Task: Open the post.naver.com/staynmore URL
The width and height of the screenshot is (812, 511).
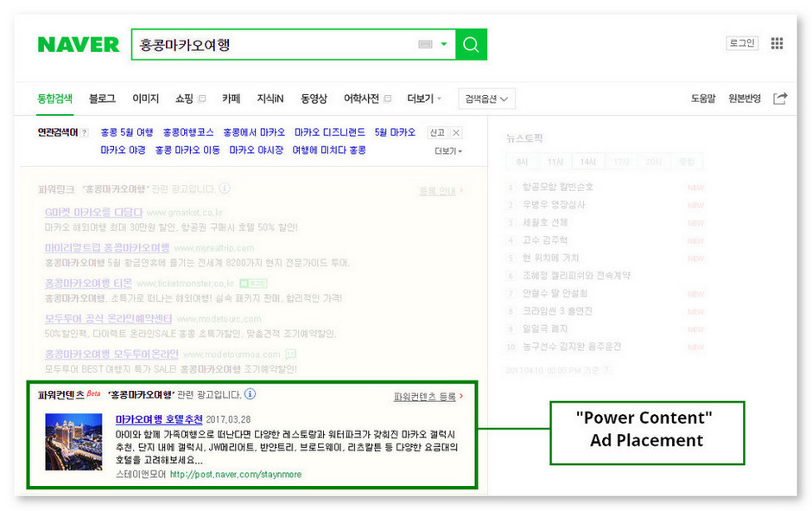Action: click(x=236, y=474)
